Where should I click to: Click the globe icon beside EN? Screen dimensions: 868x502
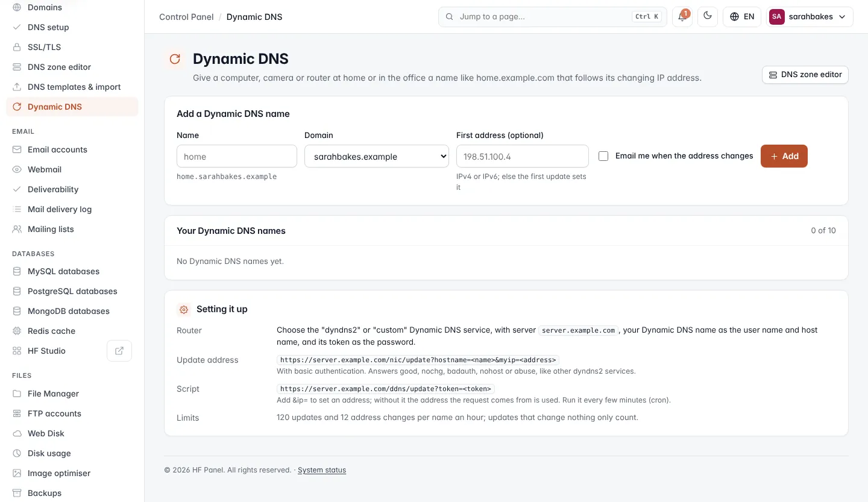tap(734, 17)
